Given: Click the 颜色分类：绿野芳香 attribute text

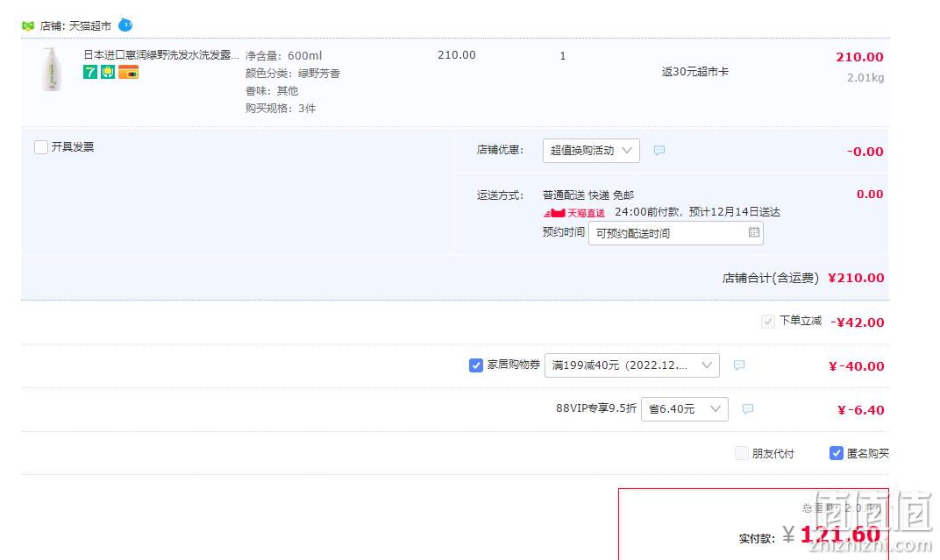Looking at the screenshot, I should (x=293, y=73).
